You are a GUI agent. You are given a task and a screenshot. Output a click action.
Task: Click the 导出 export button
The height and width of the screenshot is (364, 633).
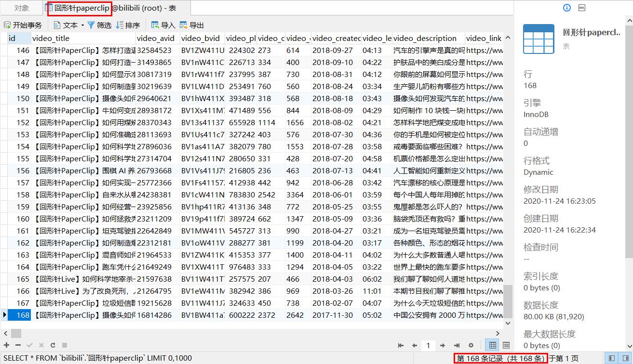click(x=192, y=25)
